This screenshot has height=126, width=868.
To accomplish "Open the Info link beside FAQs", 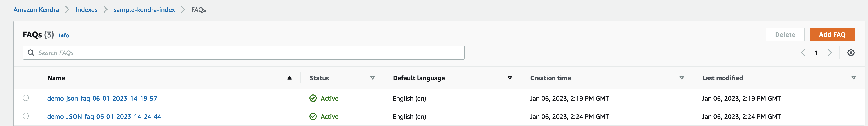I will click(x=64, y=36).
